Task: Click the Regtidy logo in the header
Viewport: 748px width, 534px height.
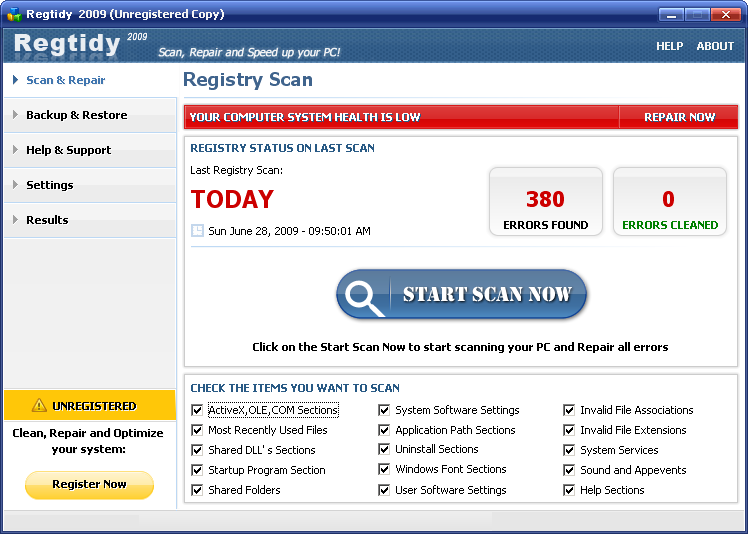Action: coord(67,44)
